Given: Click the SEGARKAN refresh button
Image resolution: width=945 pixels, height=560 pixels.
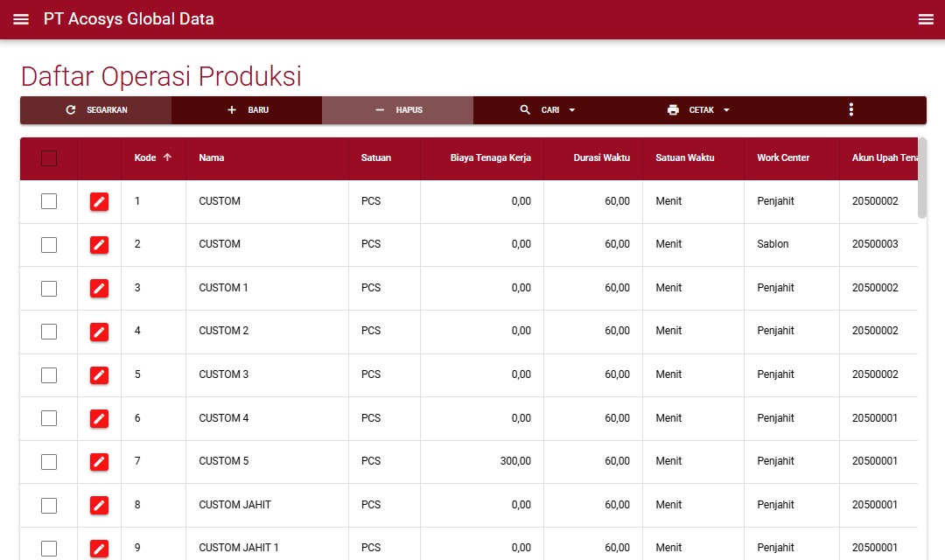Looking at the screenshot, I should coord(96,110).
